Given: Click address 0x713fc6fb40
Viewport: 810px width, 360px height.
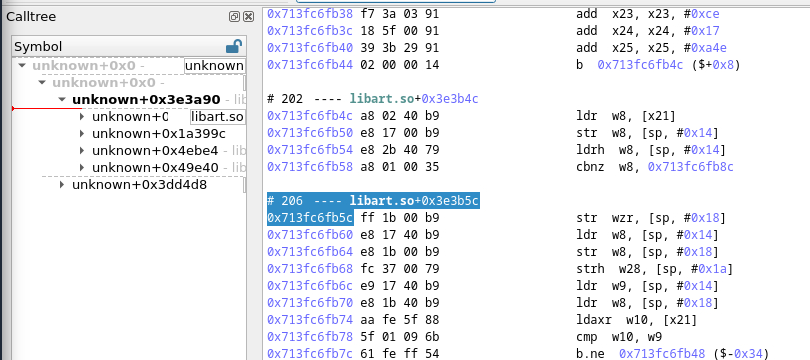Looking at the screenshot, I should point(310,48).
